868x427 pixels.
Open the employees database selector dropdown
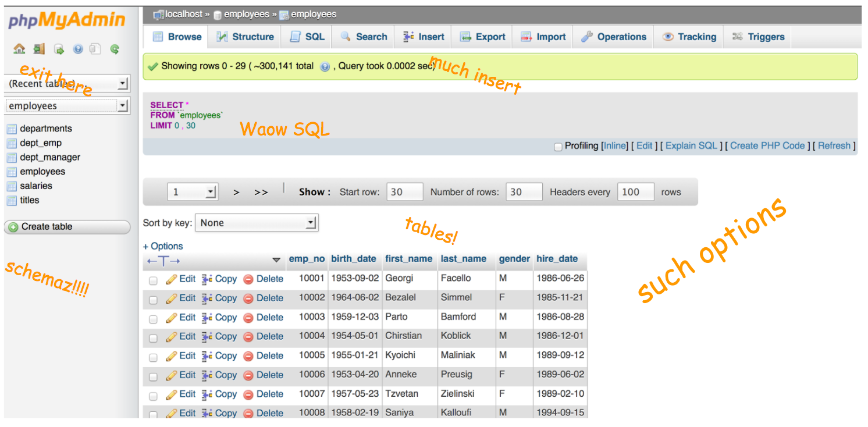coord(67,105)
